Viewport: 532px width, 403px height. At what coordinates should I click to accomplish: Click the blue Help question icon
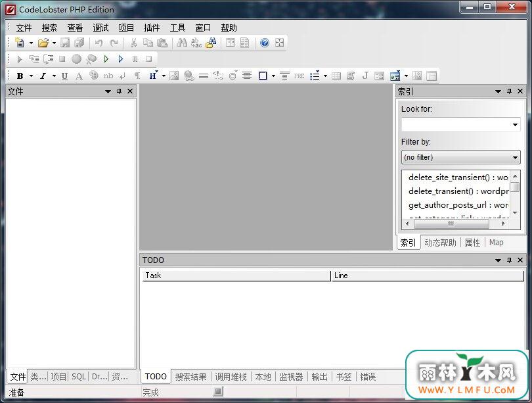click(x=265, y=43)
